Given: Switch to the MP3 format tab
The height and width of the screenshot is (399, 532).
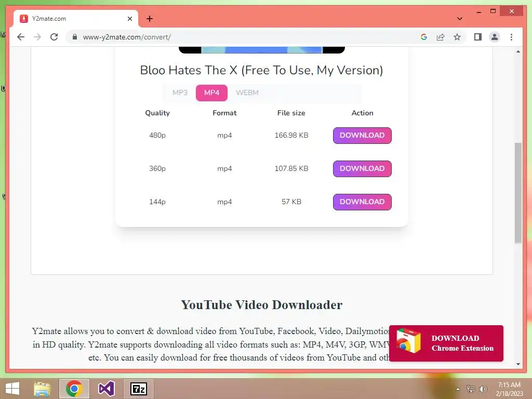Looking at the screenshot, I should click(x=180, y=92).
